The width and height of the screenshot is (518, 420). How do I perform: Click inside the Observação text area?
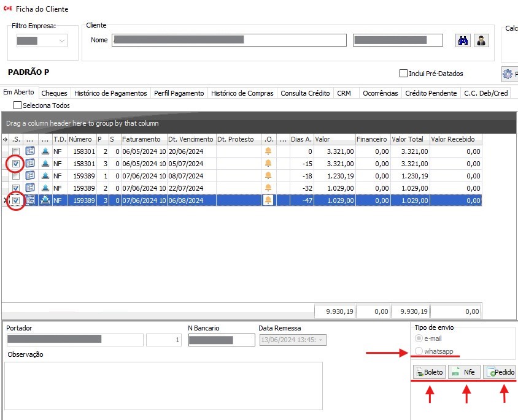tap(163, 385)
